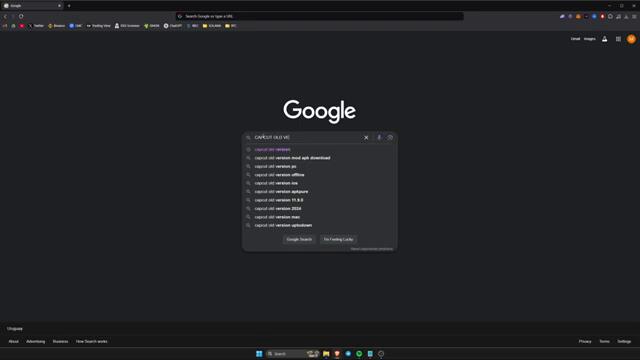Select 'capcut old version pc' suggestion
The height and width of the screenshot is (360, 640).
coord(320,167)
